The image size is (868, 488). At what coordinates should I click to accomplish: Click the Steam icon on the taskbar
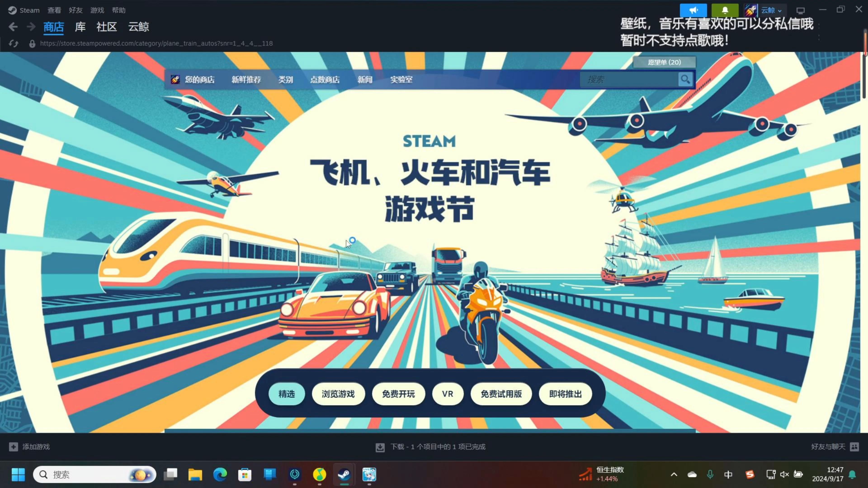pyautogui.click(x=344, y=474)
